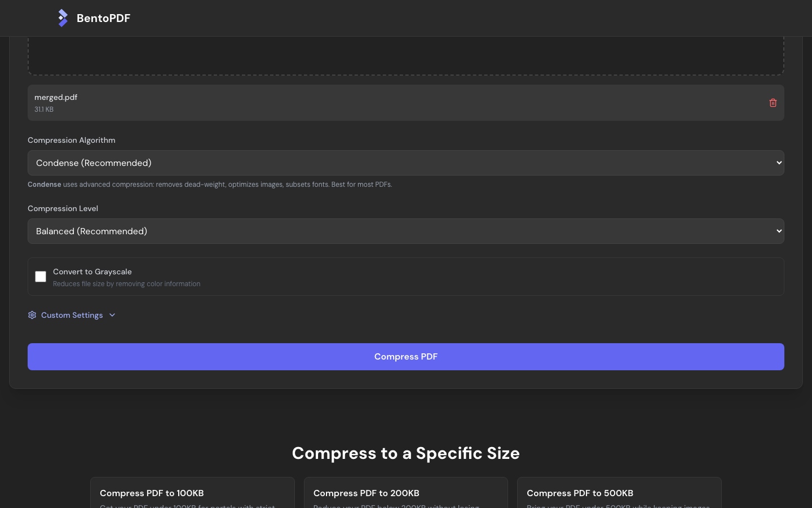The height and width of the screenshot is (508, 812).
Task: Open the Compression Level dropdown
Action: [406, 231]
